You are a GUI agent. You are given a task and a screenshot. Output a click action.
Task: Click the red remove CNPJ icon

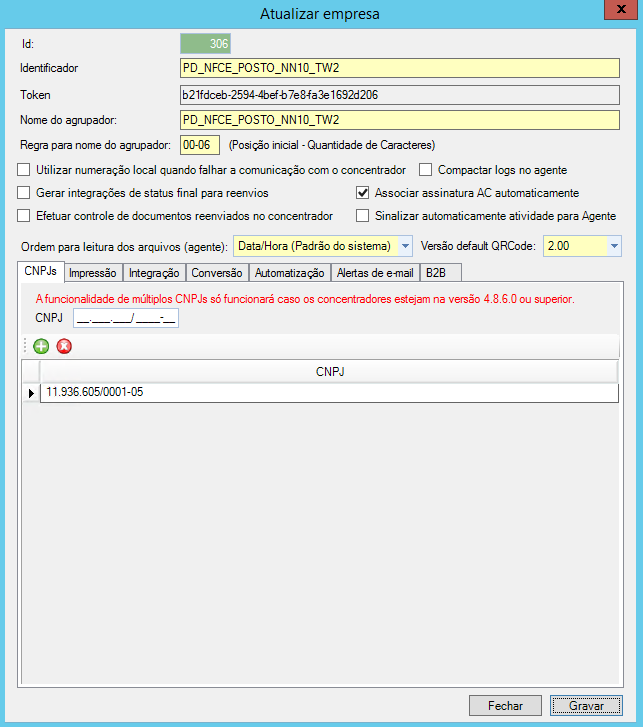pos(64,346)
